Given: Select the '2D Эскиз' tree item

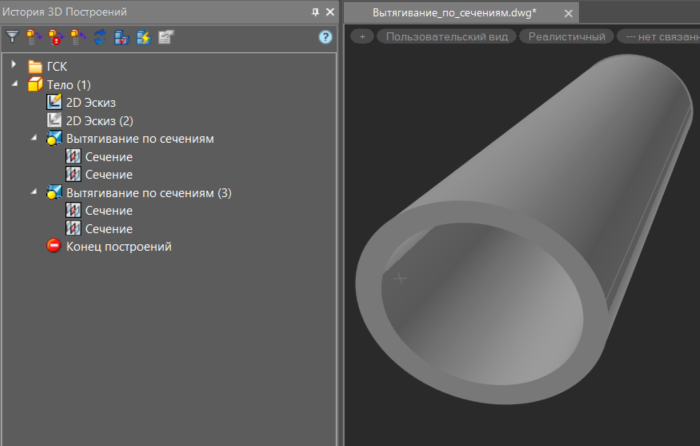Looking at the screenshot, I should [88, 103].
